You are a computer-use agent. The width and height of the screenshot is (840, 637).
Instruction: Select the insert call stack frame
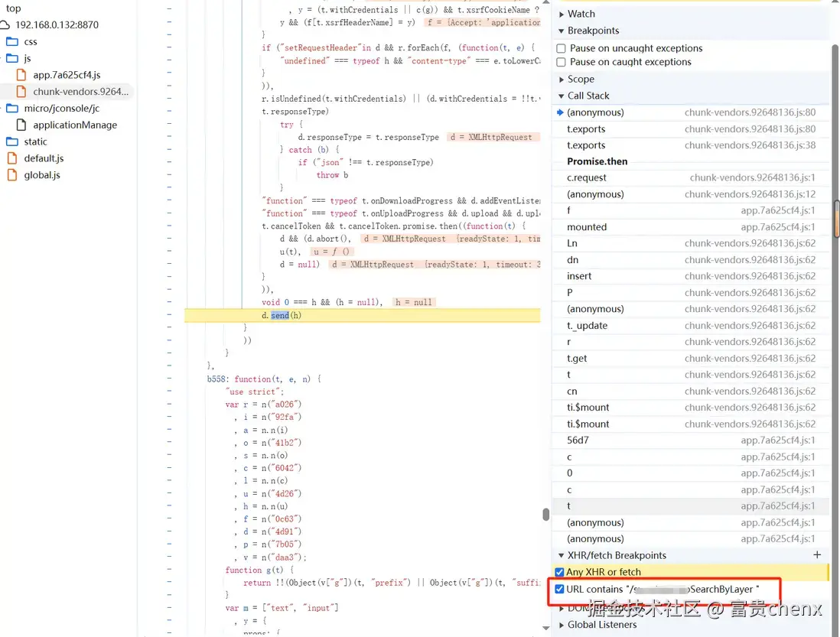click(x=691, y=276)
